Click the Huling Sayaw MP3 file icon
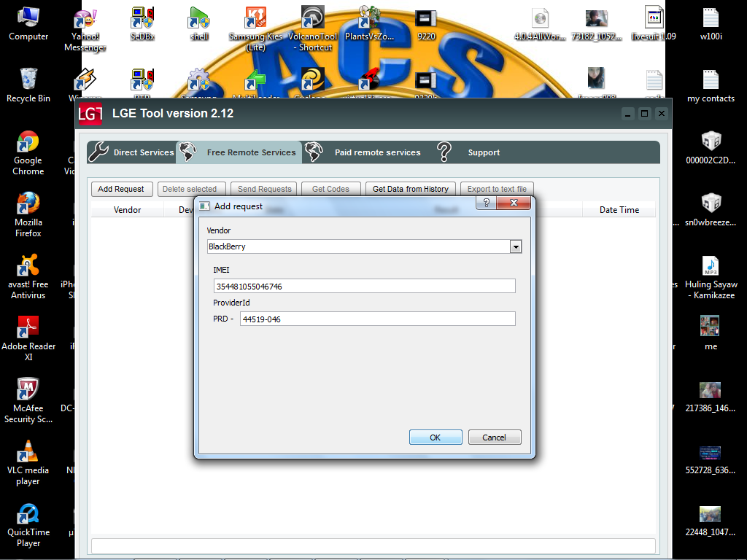 (x=711, y=267)
